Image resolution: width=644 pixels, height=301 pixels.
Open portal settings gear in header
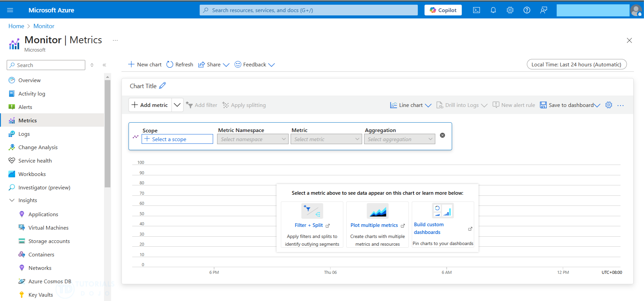[510, 10]
